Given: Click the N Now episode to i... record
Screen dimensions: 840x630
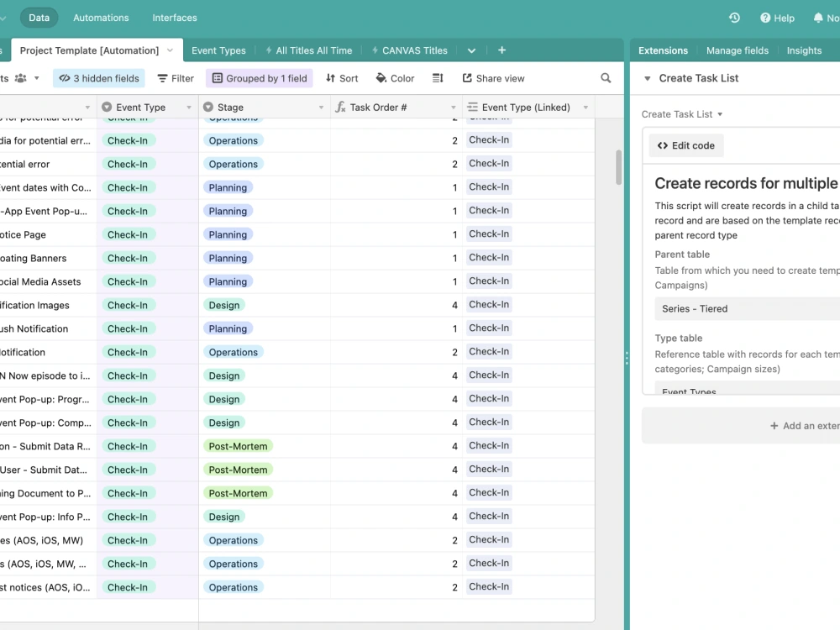Looking at the screenshot, I should (45, 376).
